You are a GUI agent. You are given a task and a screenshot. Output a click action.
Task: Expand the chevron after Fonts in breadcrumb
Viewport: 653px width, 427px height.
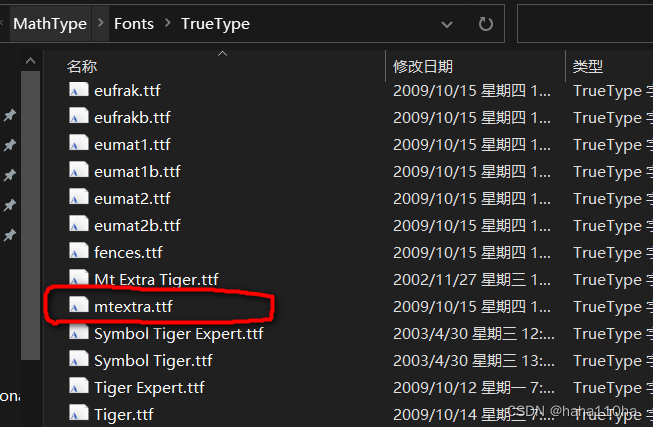[x=167, y=23]
